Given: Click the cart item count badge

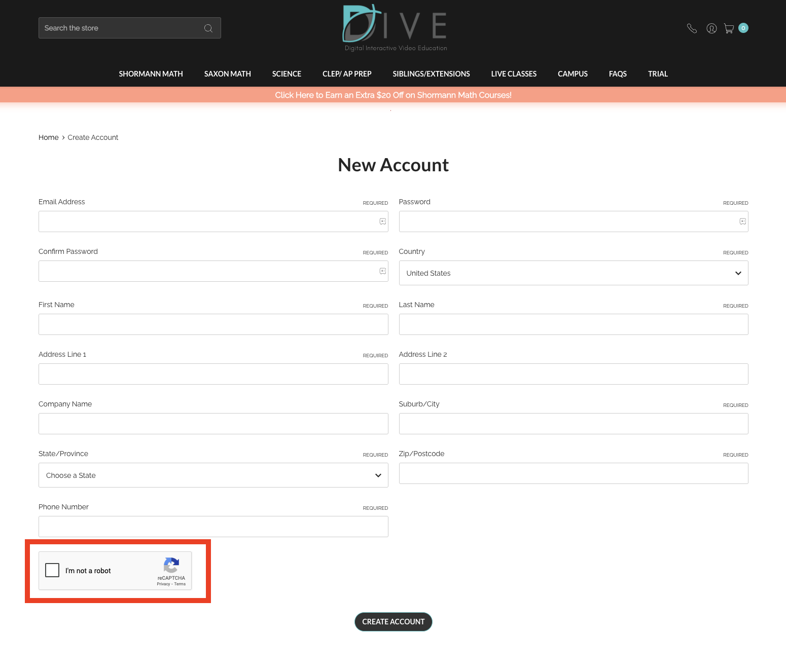Looking at the screenshot, I should (743, 28).
